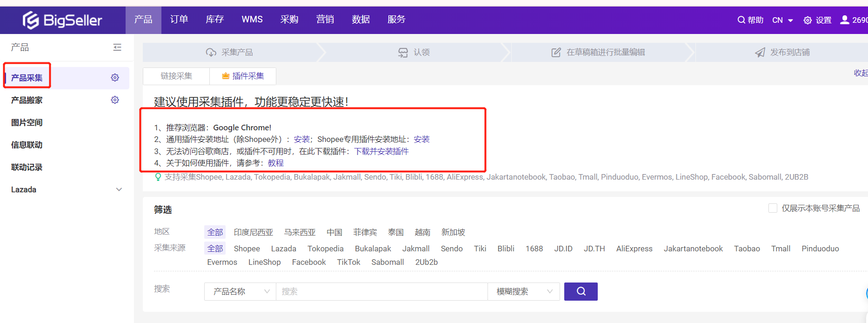Viewport: 868px width, 323px height.
Task: Click the BigSeller logo
Action: tap(62, 20)
